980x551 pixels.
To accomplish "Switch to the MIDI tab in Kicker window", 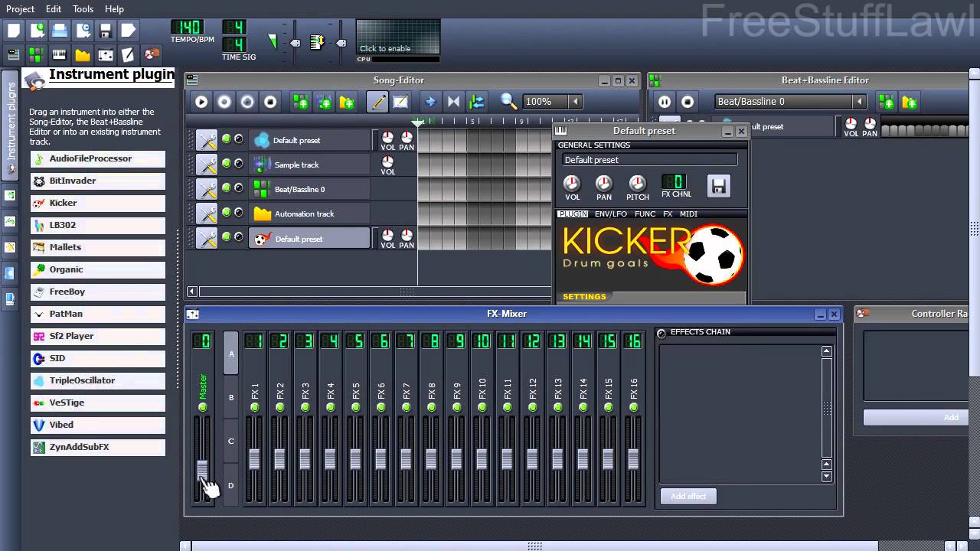I will (x=688, y=214).
